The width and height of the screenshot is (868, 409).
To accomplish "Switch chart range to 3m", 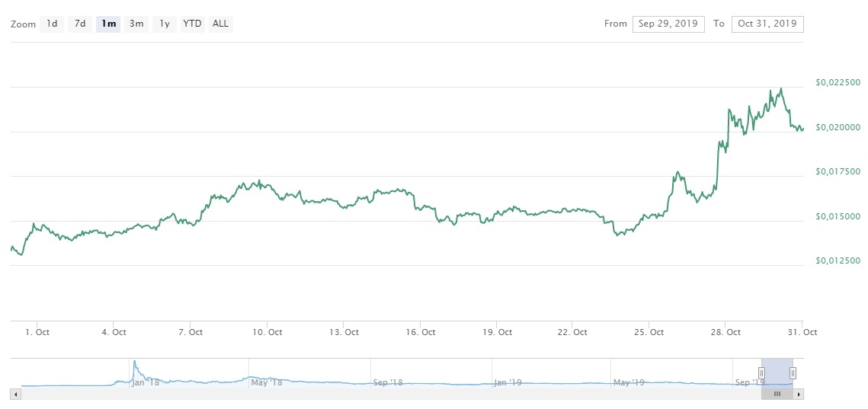I will point(136,24).
